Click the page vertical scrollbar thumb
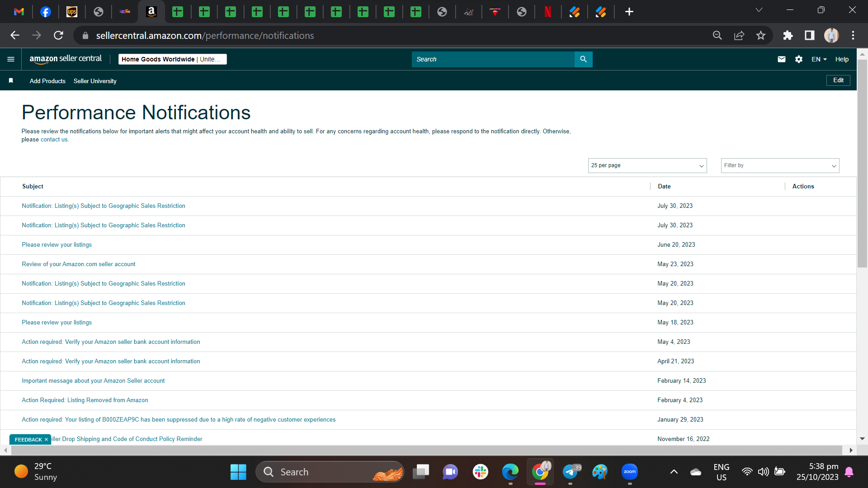Viewport: 868px width, 488px height. tap(862, 163)
